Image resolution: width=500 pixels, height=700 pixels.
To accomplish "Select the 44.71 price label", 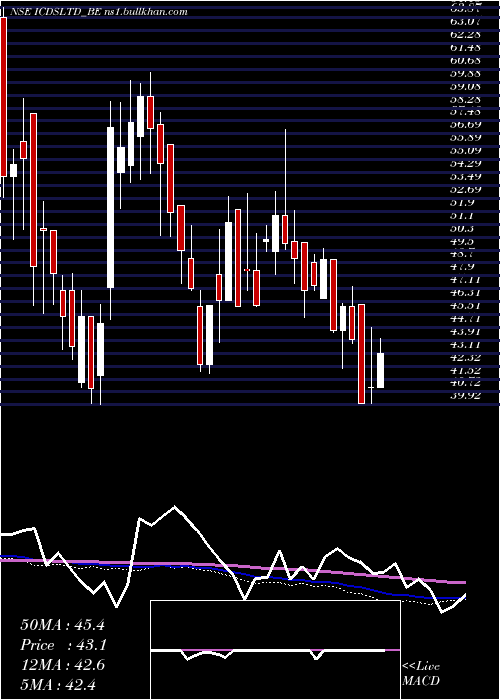I will coord(467,318).
